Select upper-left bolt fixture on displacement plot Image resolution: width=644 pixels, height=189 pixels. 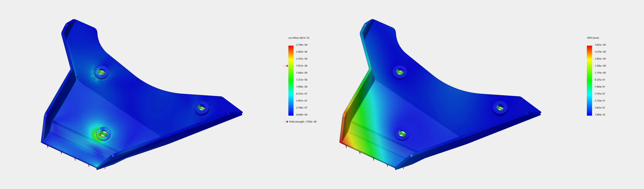(400, 72)
